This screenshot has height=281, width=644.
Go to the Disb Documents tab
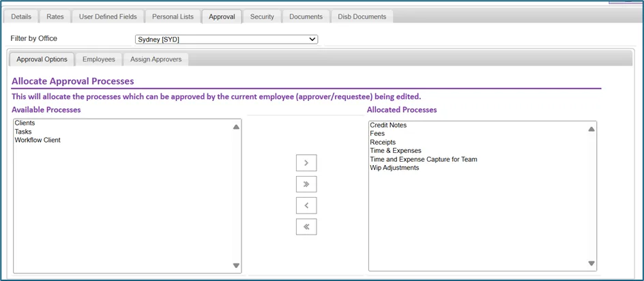362,17
